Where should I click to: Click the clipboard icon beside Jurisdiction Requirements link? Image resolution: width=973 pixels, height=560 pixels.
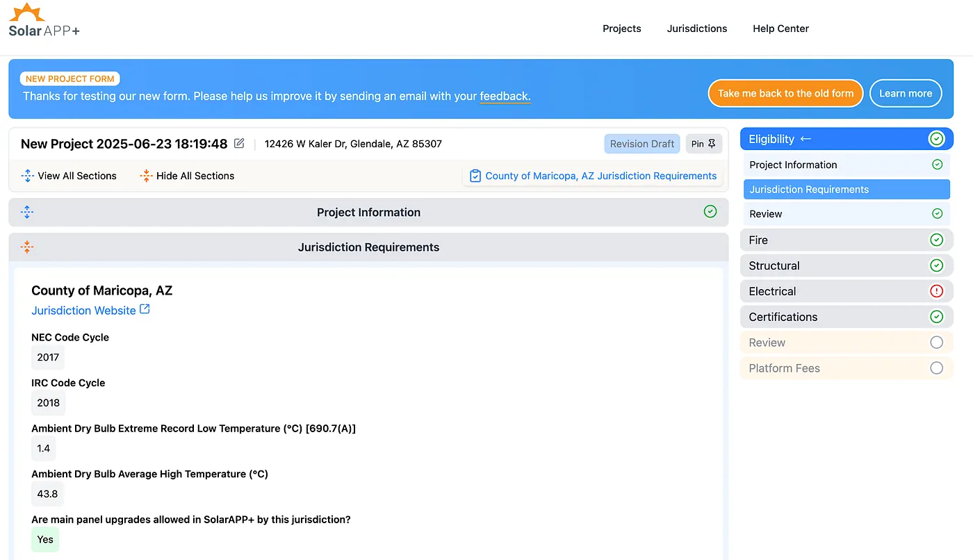coord(475,176)
